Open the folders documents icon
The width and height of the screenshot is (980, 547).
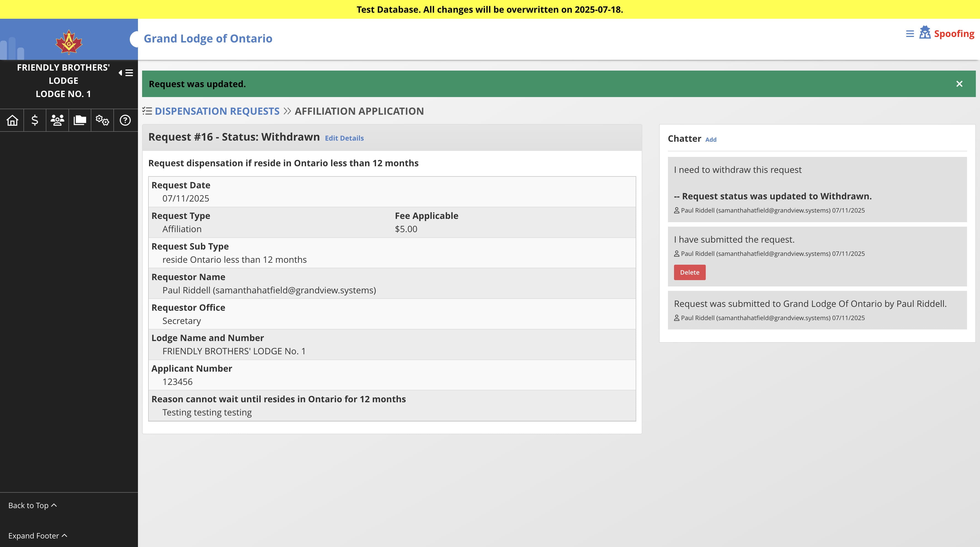click(80, 120)
